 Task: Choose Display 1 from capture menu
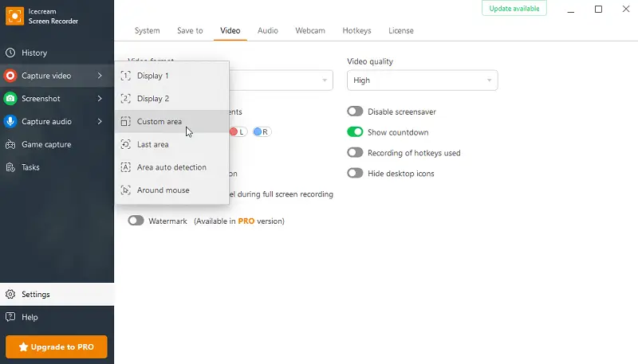(172, 76)
